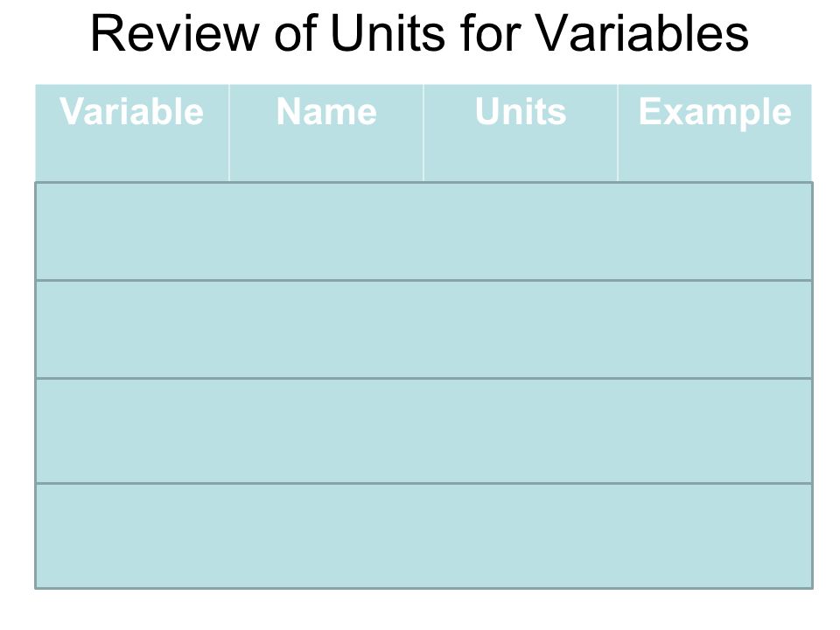Click the divider between Variable and Name headers
840x630 pixels.
tap(229, 133)
